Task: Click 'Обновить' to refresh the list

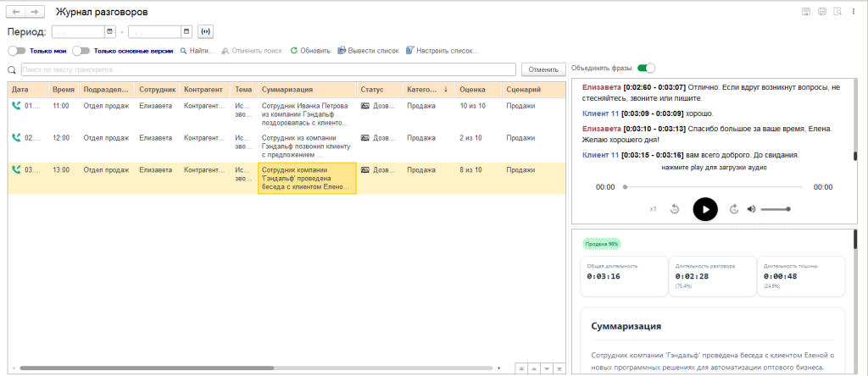Action: tap(310, 51)
